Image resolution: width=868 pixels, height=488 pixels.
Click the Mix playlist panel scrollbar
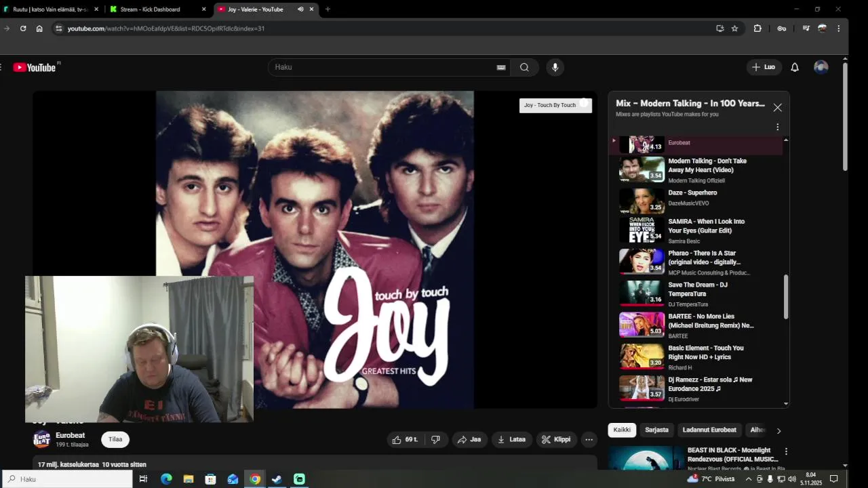click(x=786, y=296)
